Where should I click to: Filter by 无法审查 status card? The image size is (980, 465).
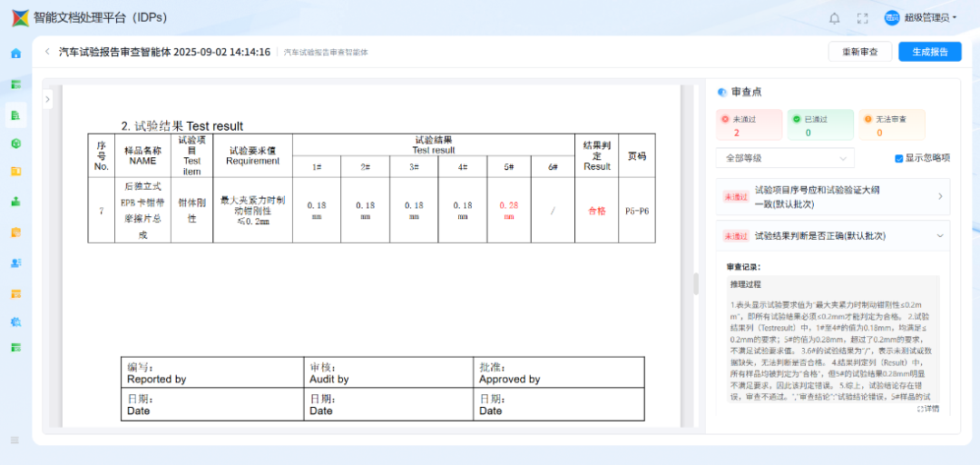(x=892, y=125)
